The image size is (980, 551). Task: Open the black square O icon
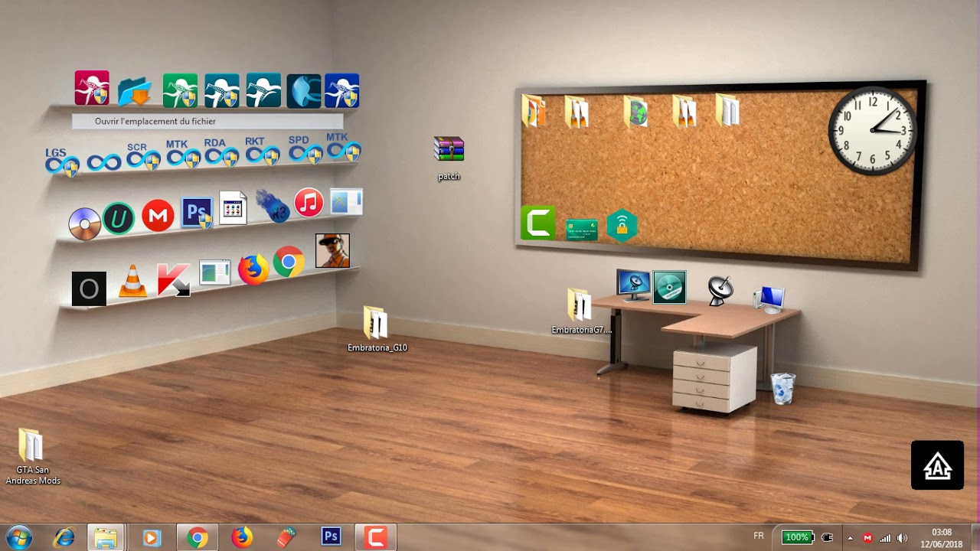89,289
